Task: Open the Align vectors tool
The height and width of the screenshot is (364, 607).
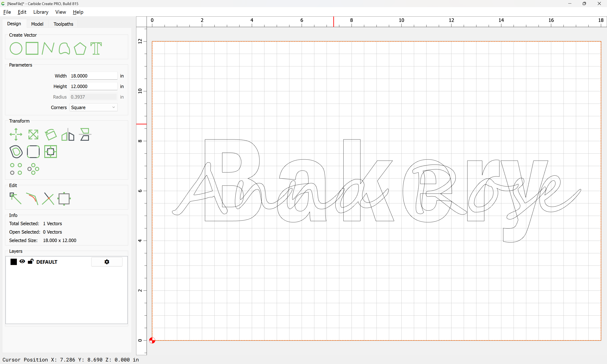Action: coord(85,134)
